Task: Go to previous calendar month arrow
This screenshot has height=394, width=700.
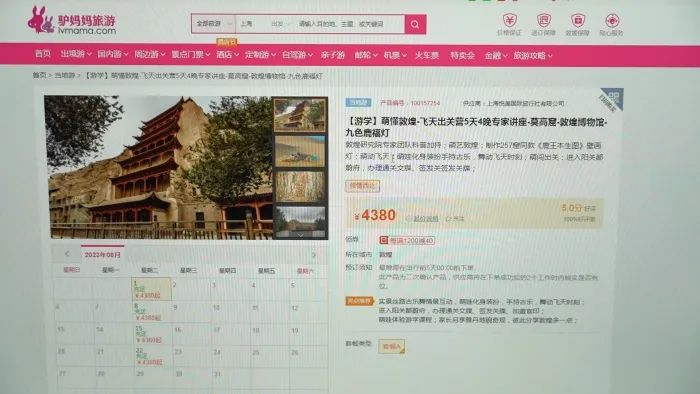Action: coord(67,254)
